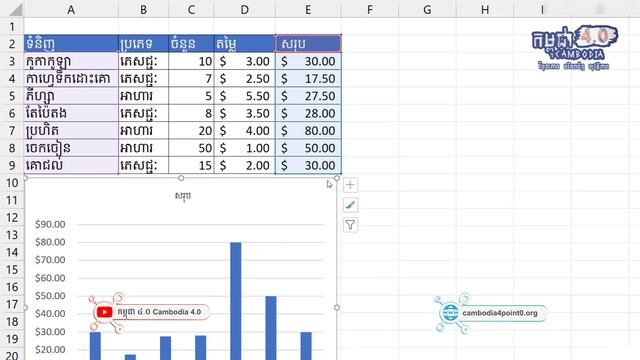Image resolution: width=640 pixels, height=360 pixels.
Task: Click the $90.00 axis label
Action: click(50, 224)
